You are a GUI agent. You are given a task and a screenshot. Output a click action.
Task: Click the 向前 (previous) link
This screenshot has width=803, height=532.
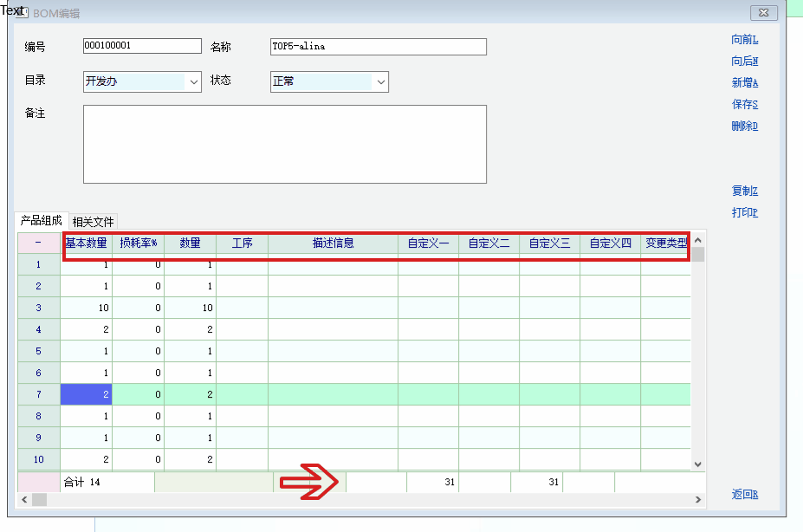(744, 40)
